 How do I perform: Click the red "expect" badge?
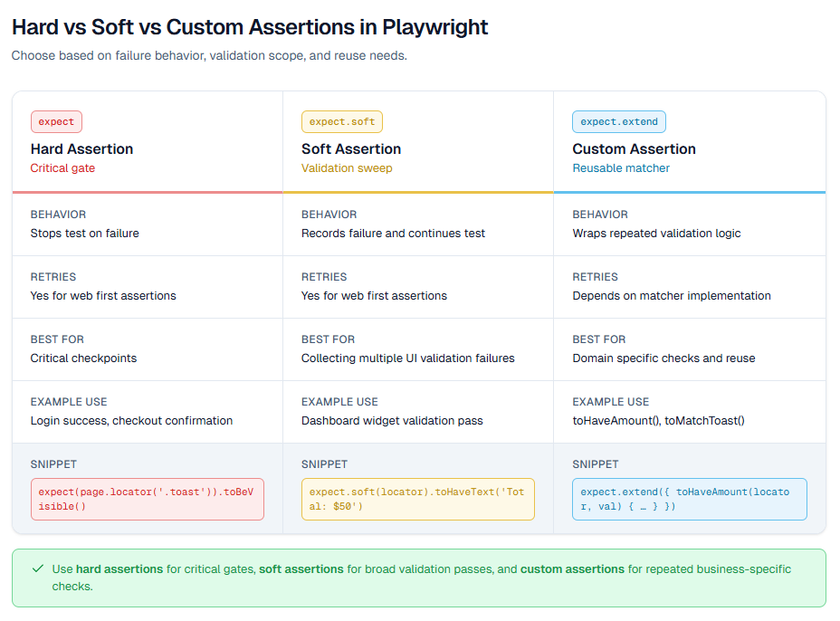click(56, 122)
